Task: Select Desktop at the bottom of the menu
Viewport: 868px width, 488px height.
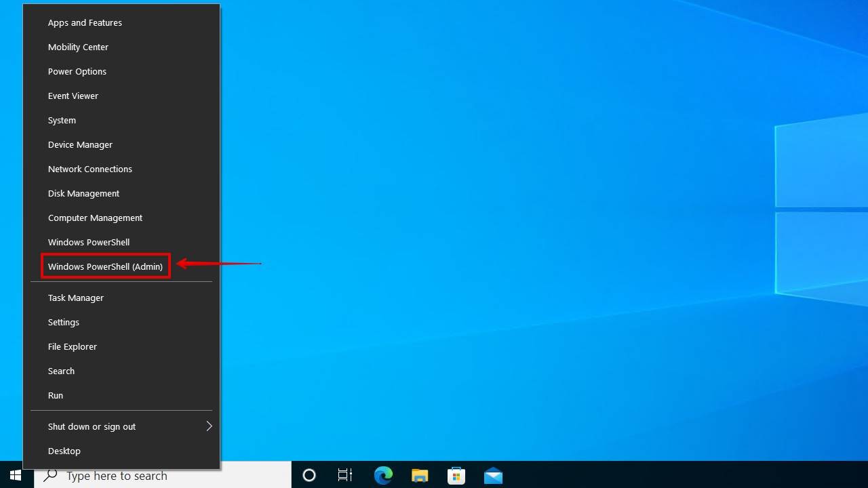Action: click(x=64, y=451)
